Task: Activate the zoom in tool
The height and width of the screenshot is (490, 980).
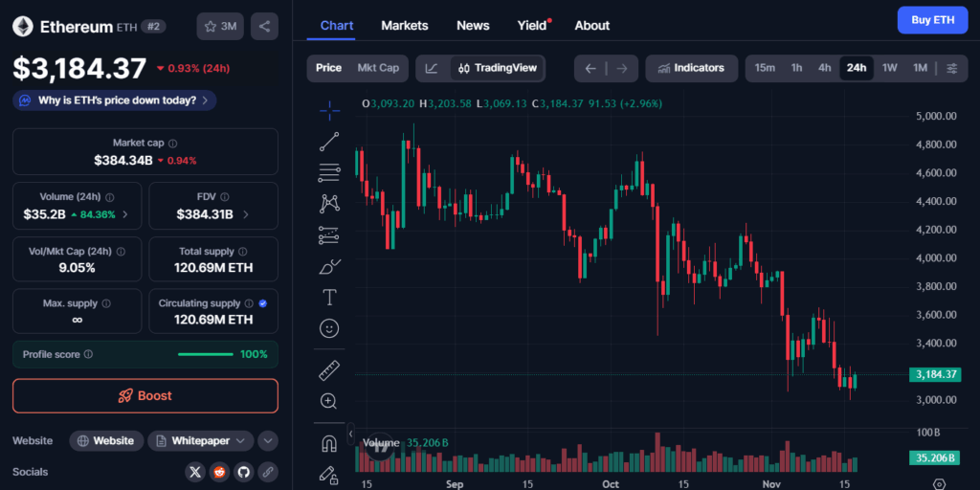Action: pos(329,401)
